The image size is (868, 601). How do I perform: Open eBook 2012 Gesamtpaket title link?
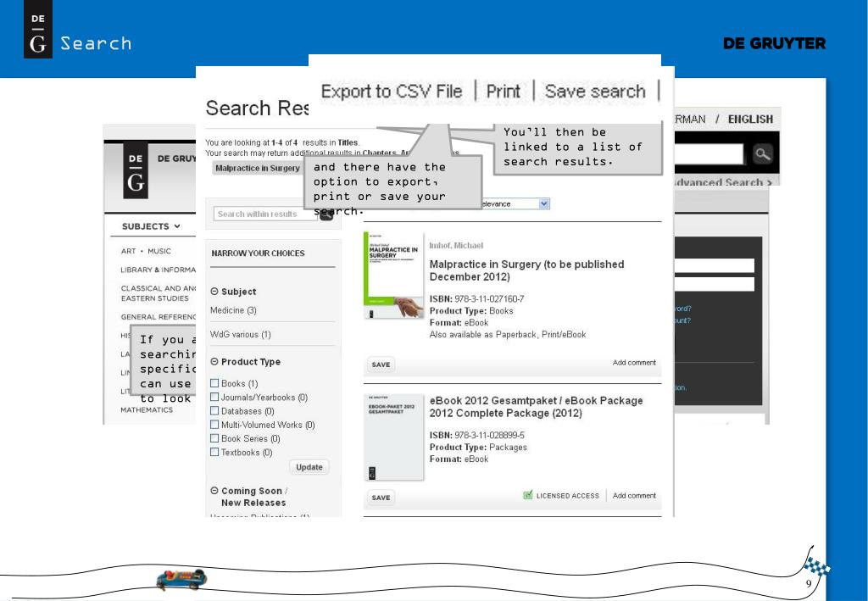536,407
